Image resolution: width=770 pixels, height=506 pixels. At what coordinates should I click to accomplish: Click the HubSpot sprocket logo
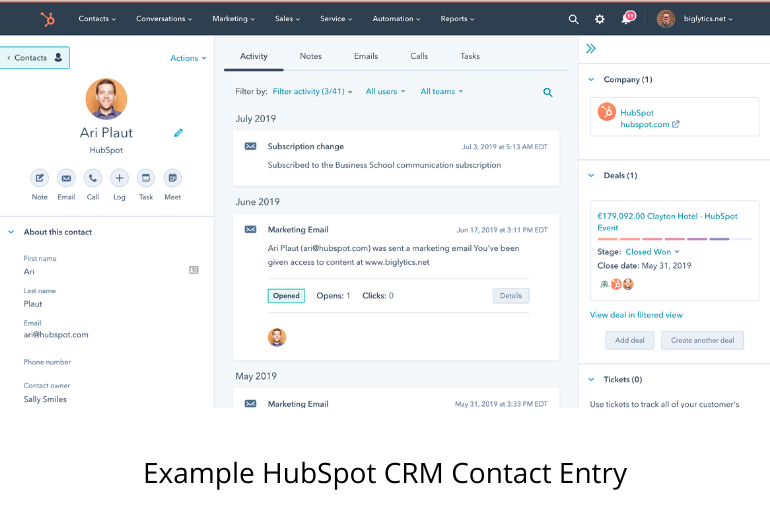[48, 19]
